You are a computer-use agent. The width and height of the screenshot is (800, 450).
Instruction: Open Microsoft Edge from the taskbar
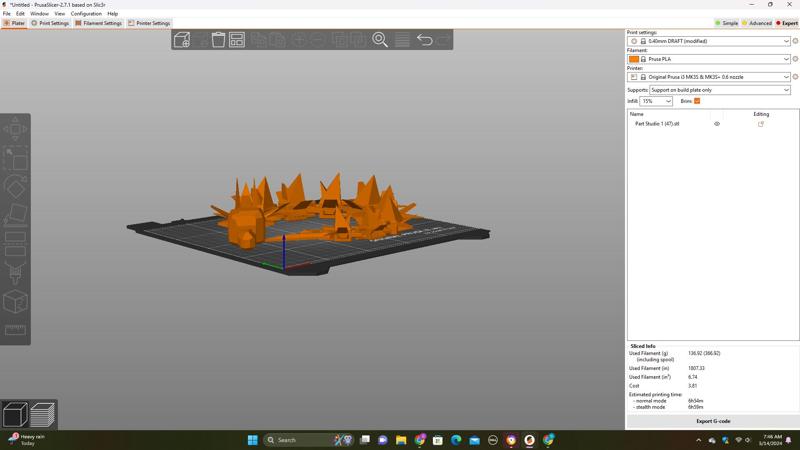tap(456, 440)
